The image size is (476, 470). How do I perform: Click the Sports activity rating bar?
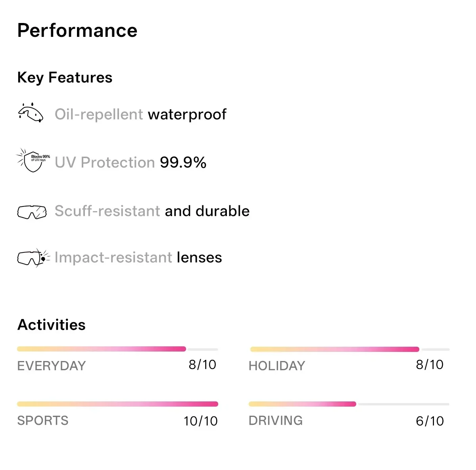(x=117, y=404)
